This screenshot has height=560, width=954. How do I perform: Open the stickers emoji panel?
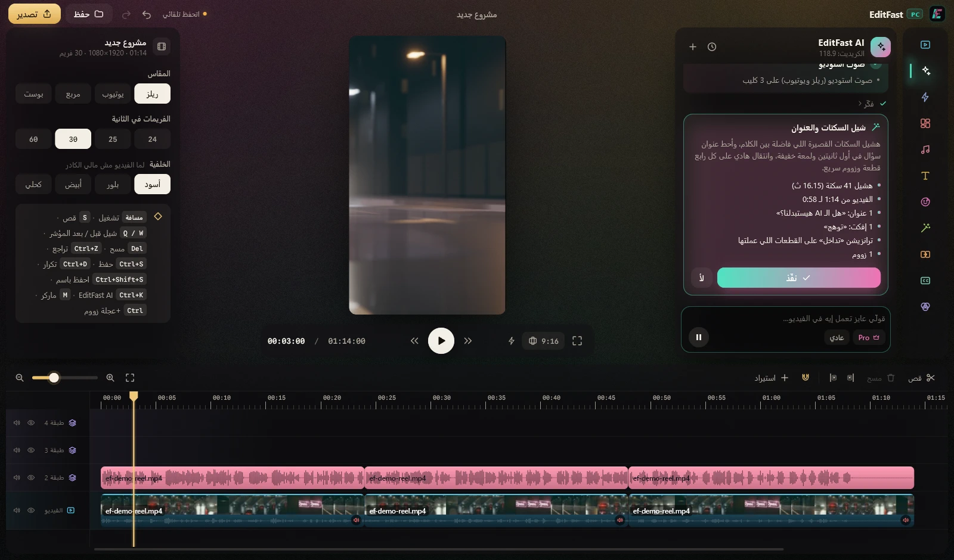click(x=925, y=202)
